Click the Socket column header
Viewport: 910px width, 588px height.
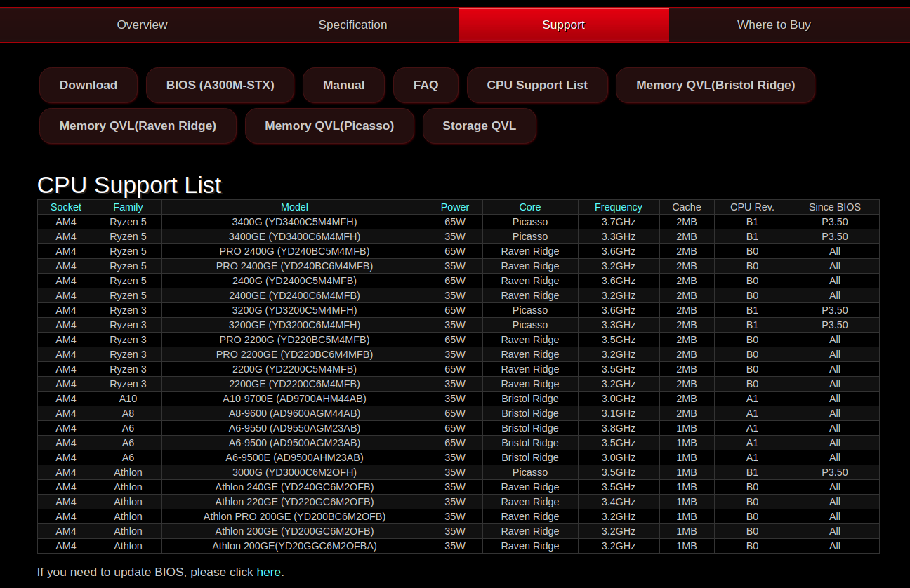tap(66, 207)
